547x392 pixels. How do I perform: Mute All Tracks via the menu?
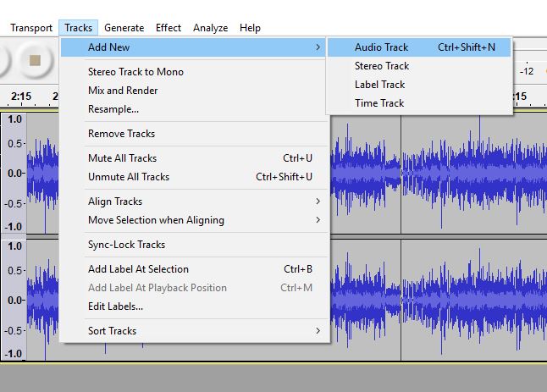click(122, 158)
